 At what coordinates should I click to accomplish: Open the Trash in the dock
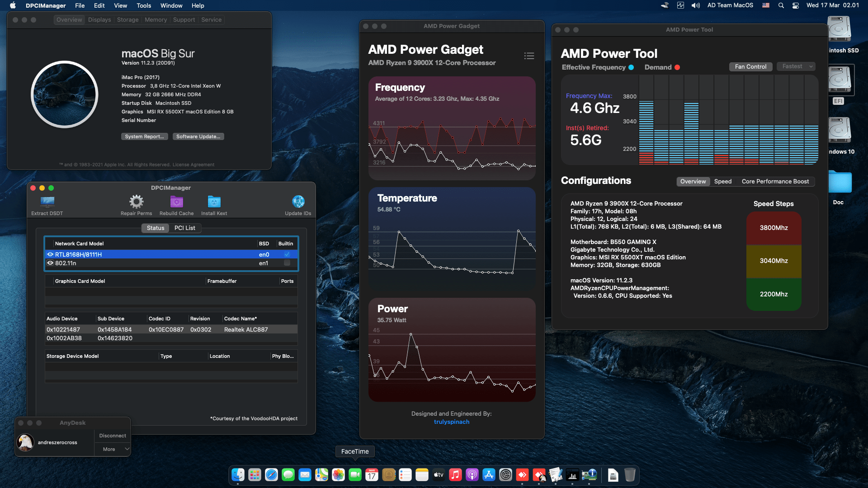pyautogui.click(x=629, y=475)
